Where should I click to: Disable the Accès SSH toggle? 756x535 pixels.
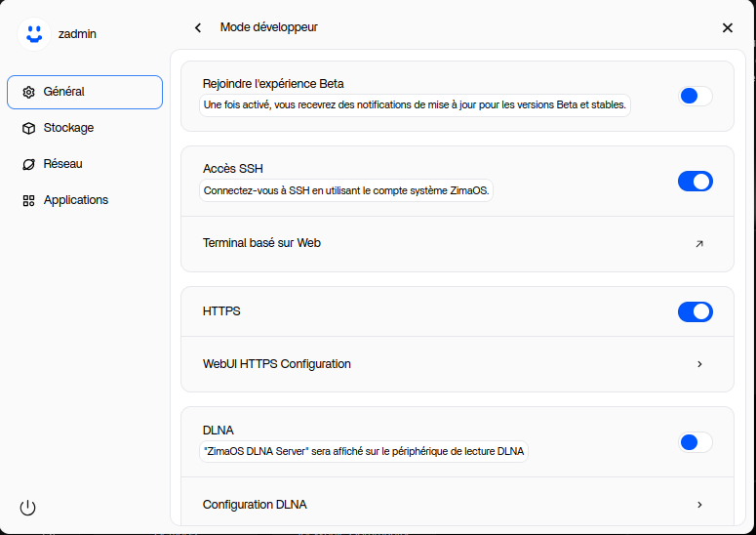click(x=696, y=181)
